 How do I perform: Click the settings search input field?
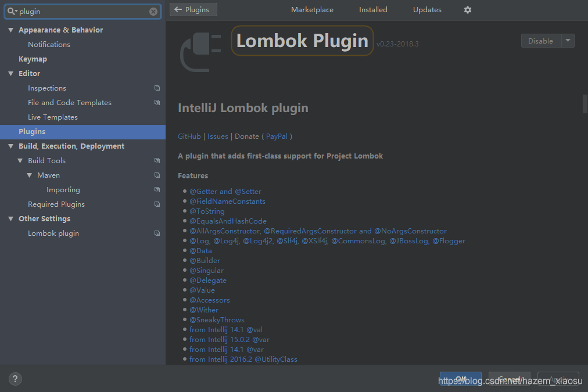pos(83,12)
